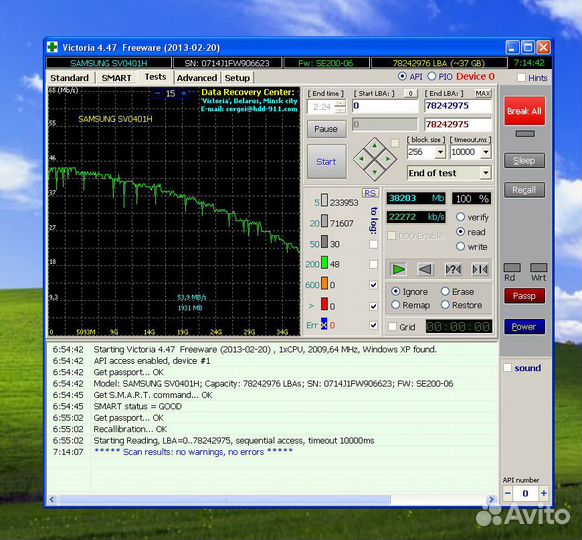
Task: Select the Restore bad block action
Action: 445,305
